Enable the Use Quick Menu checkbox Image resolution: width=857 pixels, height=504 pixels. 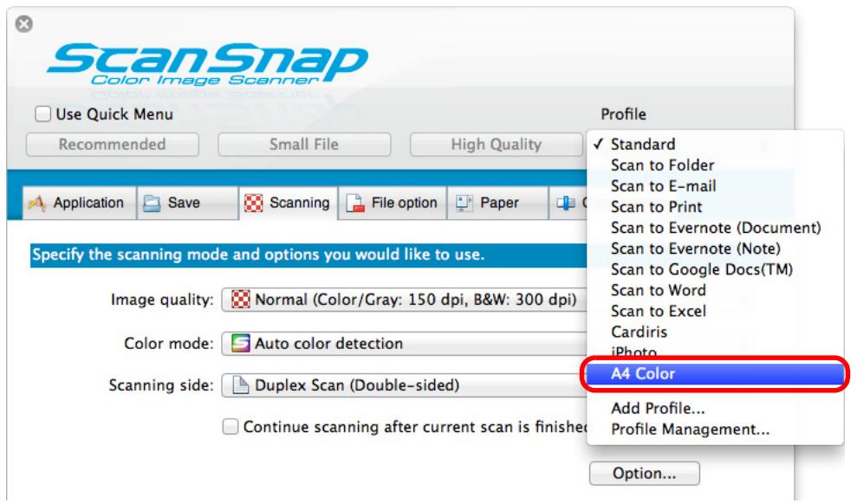click(x=42, y=114)
